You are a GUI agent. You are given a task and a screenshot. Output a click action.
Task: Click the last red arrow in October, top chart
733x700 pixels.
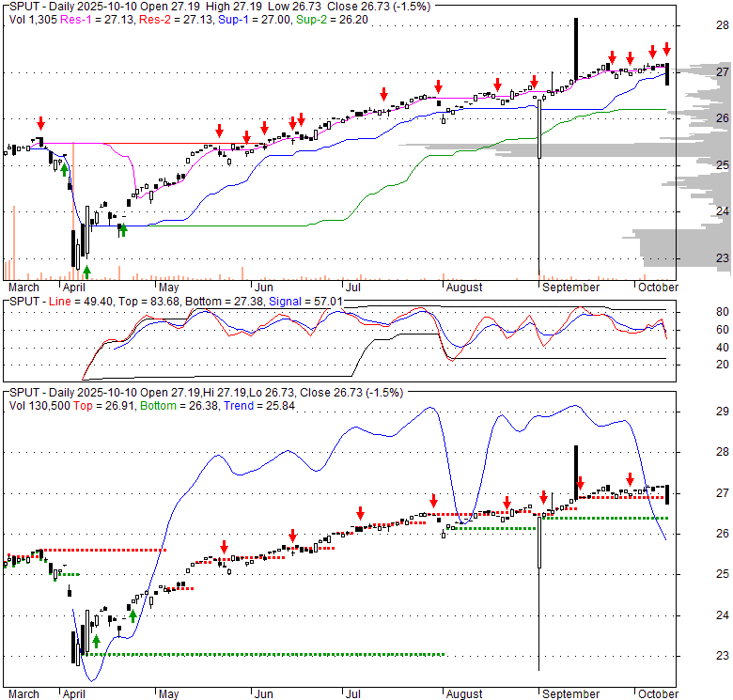pos(666,49)
